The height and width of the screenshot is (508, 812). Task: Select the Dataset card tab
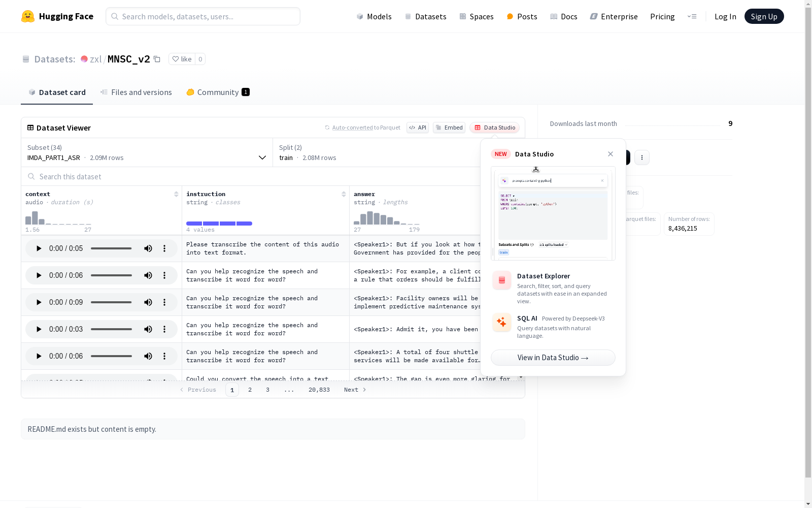point(57,92)
